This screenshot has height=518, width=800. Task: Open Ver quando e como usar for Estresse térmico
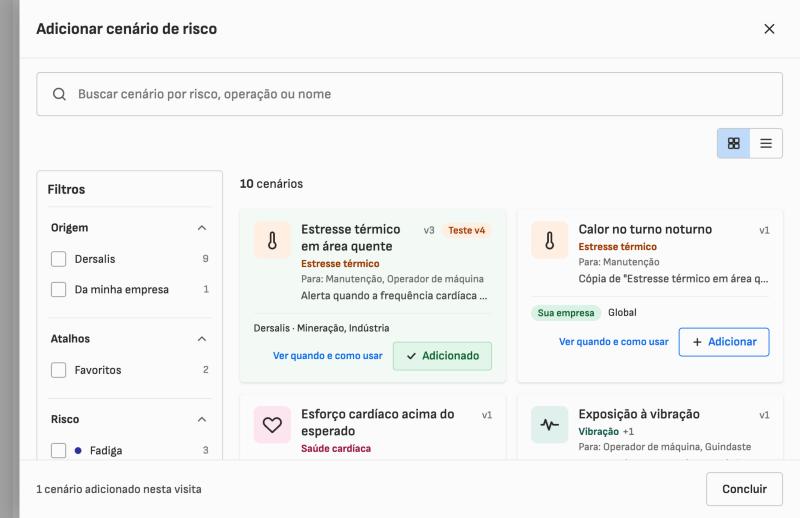pos(328,356)
